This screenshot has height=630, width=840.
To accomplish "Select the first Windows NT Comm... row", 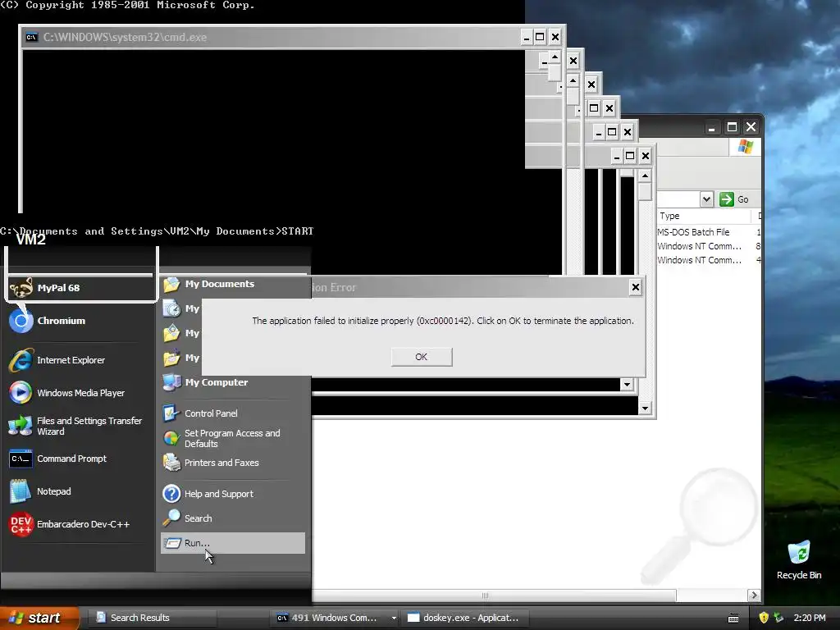I will coord(707,246).
